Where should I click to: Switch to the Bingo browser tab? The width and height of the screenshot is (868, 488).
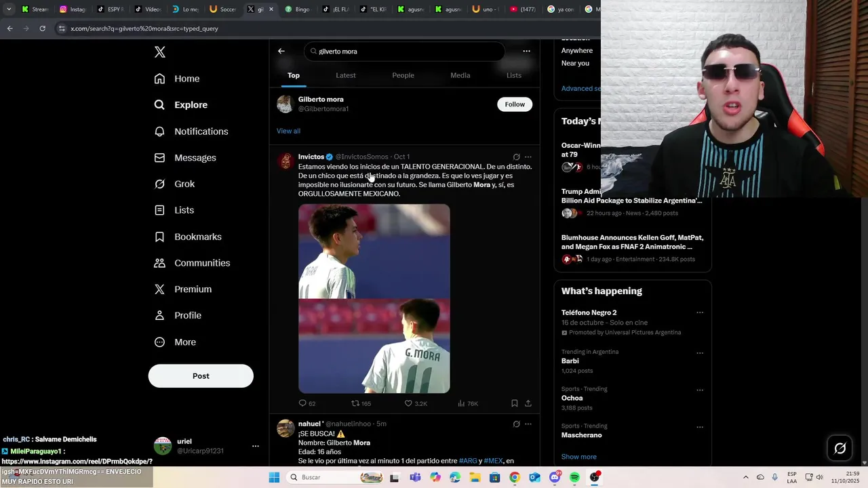pyautogui.click(x=297, y=9)
